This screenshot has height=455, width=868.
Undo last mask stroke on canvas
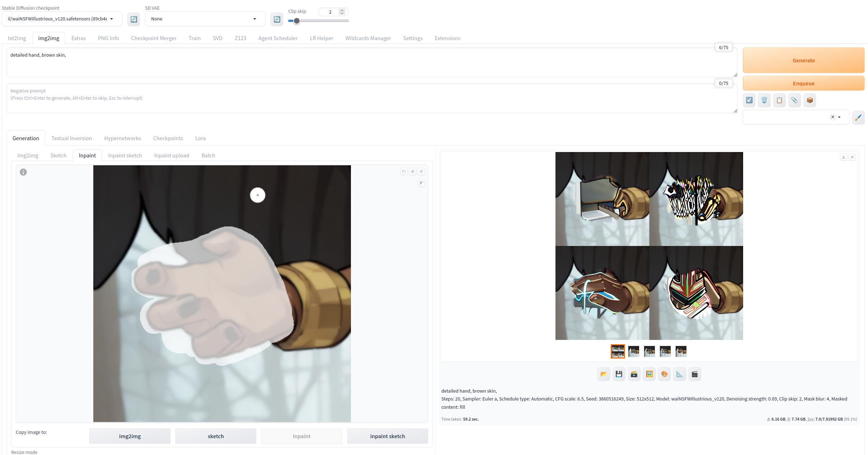(404, 171)
